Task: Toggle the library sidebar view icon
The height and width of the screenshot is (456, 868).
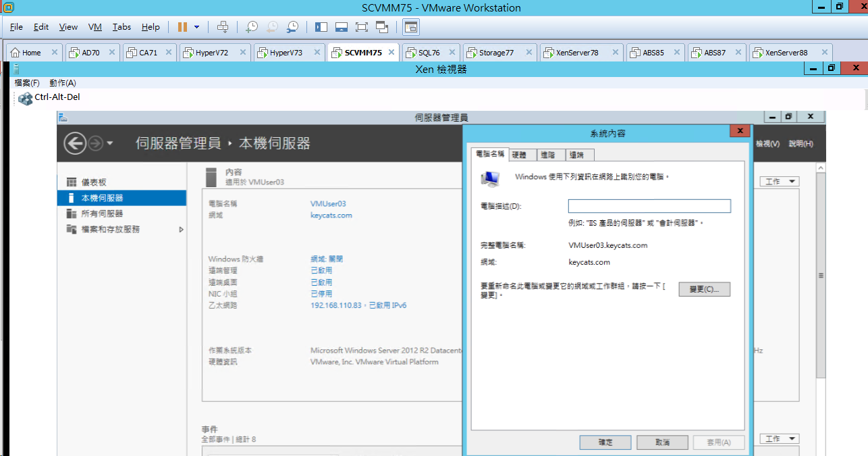Action: (321, 27)
